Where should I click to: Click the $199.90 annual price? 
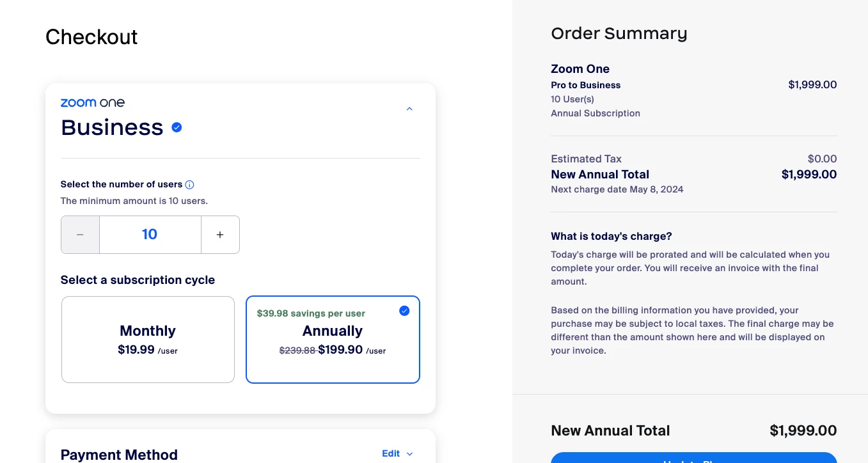tap(340, 350)
